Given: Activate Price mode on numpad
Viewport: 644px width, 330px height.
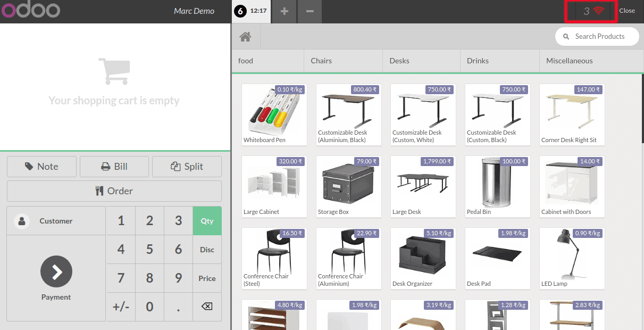Looking at the screenshot, I should pyautogui.click(x=207, y=278).
